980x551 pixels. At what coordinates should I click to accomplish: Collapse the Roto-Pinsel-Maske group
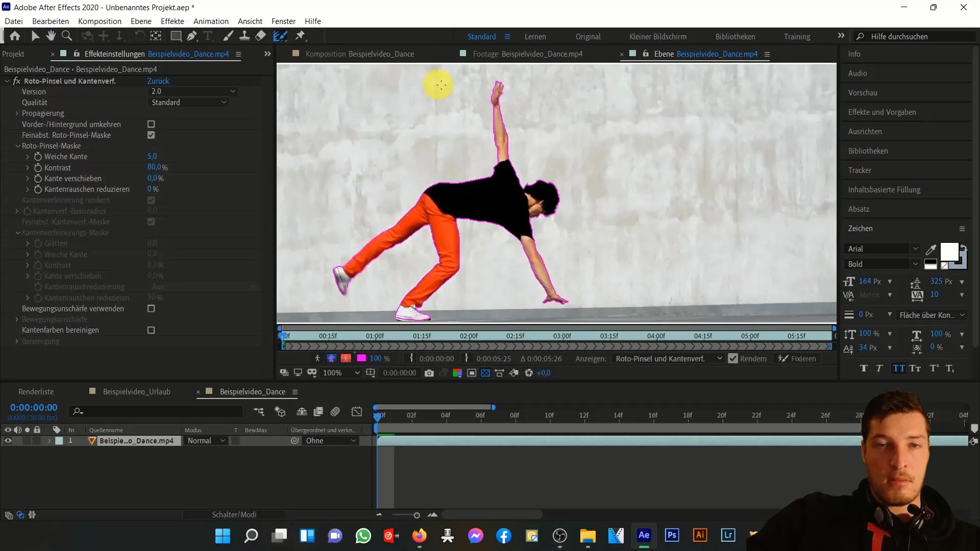coord(18,146)
